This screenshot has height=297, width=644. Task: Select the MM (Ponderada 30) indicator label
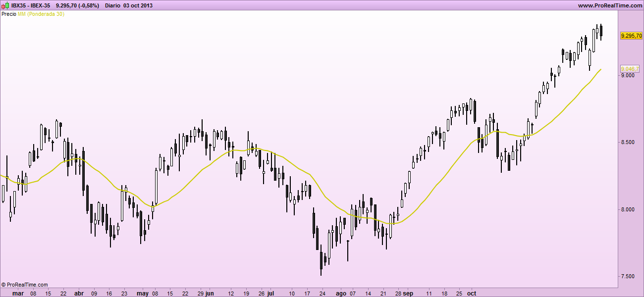tap(41, 14)
